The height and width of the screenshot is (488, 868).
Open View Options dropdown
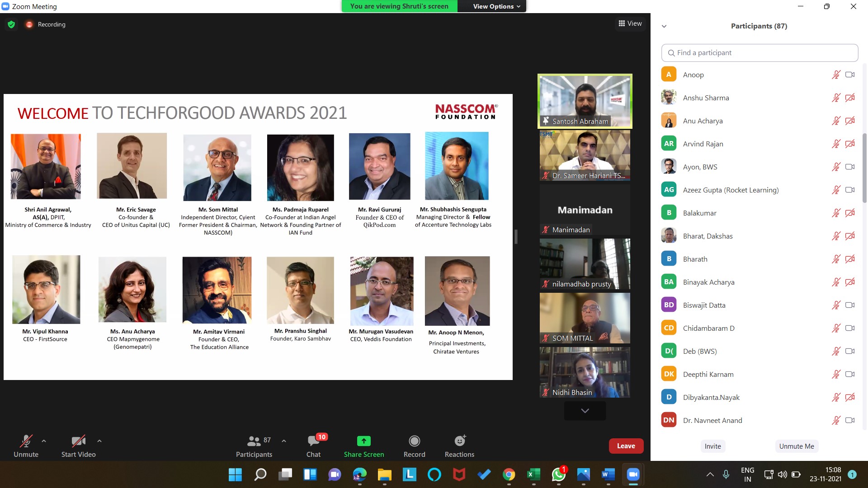coord(496,6)
